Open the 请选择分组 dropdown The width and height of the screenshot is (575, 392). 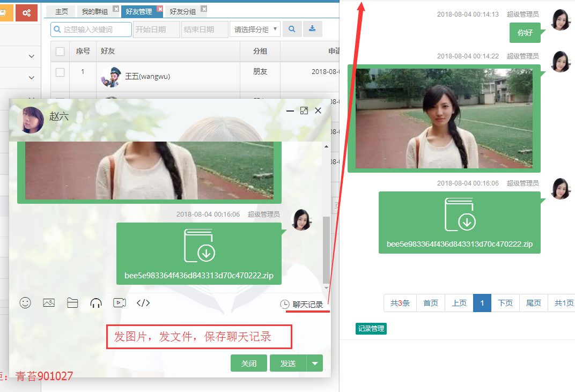pyautogui.click(x=255, y=29)
